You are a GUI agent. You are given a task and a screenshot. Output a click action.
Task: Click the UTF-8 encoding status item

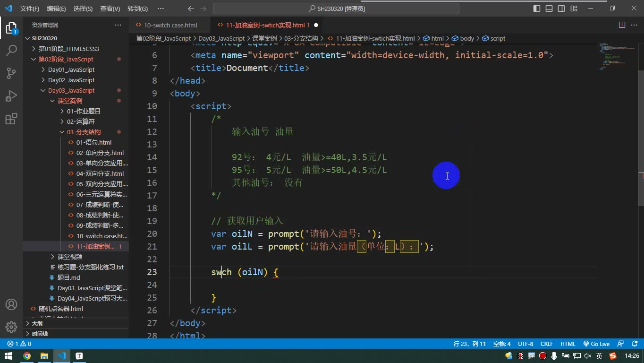525,344
